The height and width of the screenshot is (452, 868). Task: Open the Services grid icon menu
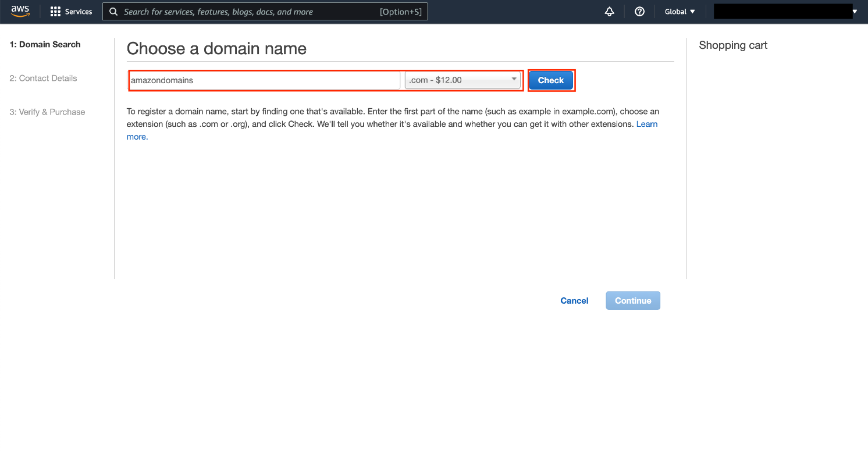pyautogui.click(x=55, y=12)
